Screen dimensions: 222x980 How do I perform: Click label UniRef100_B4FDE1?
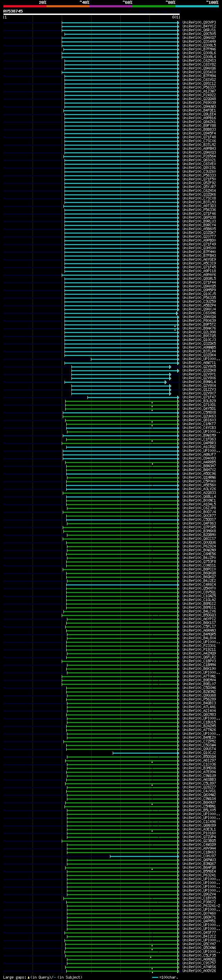pyautogui.click(x=199, y=110)
